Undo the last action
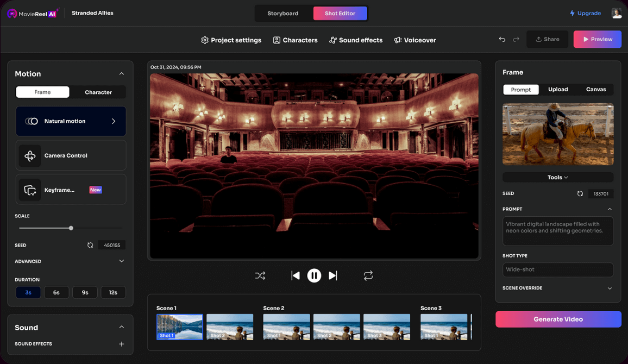 (x=502, y=40)
